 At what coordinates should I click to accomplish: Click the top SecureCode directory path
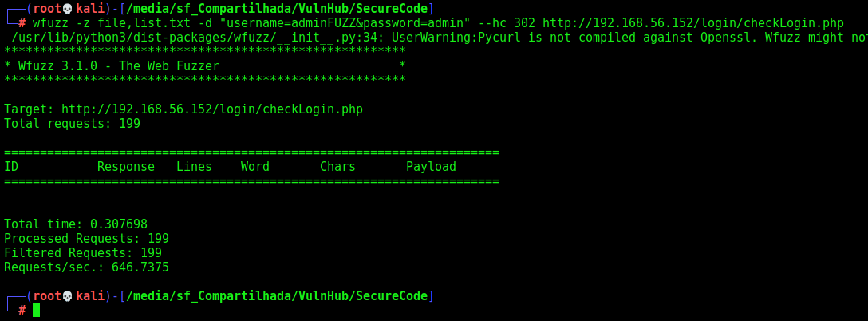tap(277, 9)
